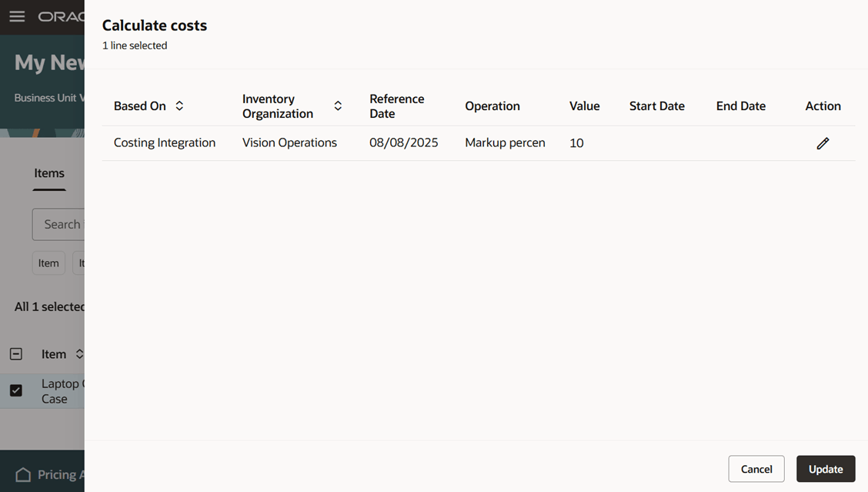Select the second filter chip beside Item
Screen dimensions: 868x492
point(82,263)
